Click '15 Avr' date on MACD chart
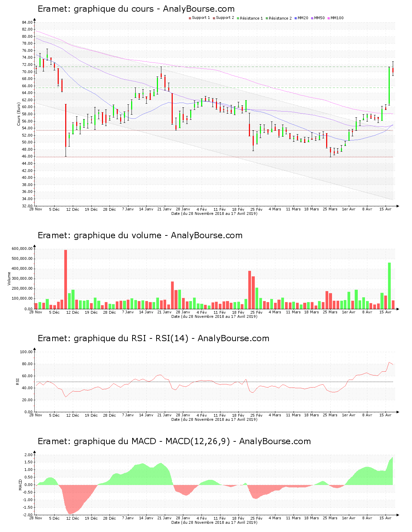The image size is (412, 532). (385, 518)
